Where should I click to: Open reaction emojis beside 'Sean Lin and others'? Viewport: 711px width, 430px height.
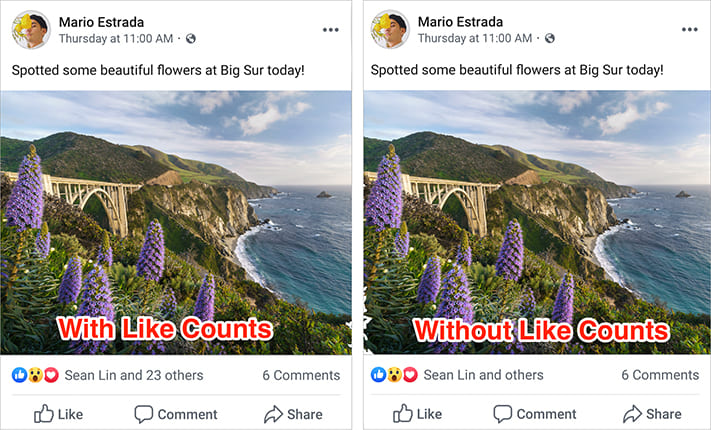[395, 375]
